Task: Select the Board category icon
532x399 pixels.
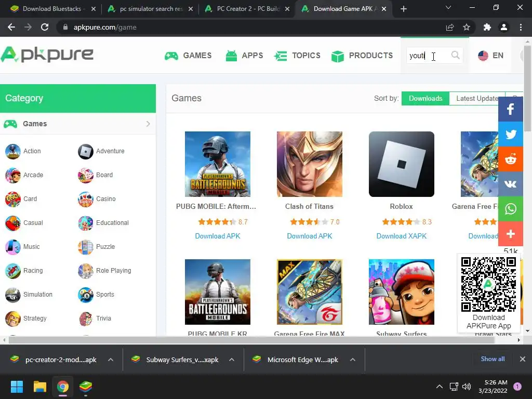Action: (x=86, y=175)
